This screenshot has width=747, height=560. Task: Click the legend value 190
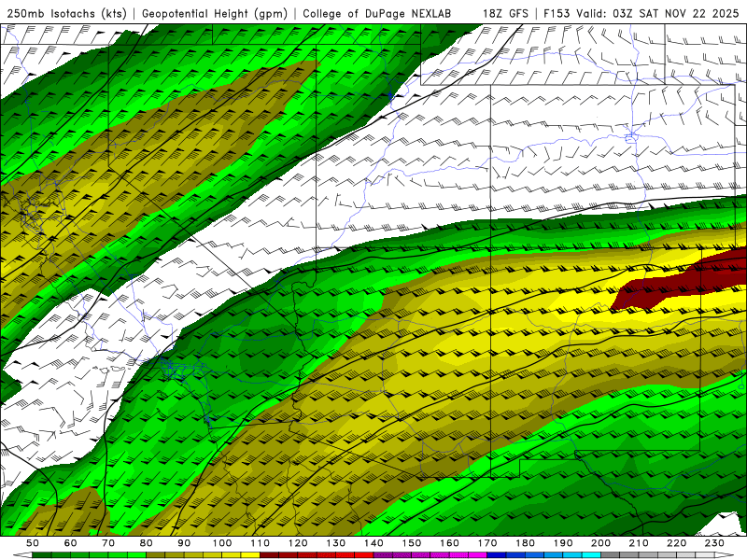[x=563, y=543]
